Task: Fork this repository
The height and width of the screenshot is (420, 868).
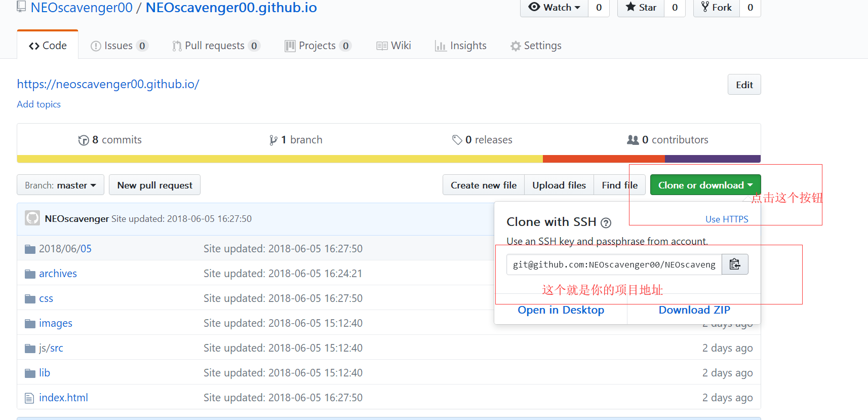Action: click(x=717, y=8)
